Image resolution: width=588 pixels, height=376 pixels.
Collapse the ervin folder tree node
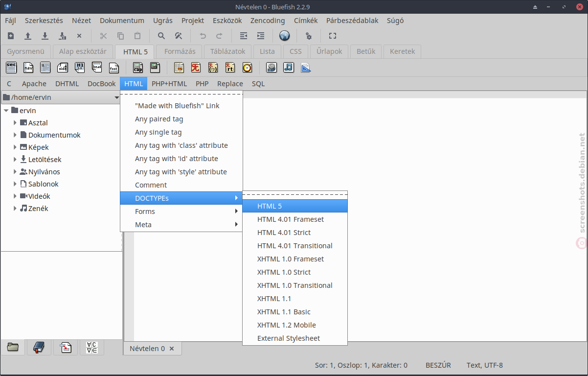tap(6, 111)
